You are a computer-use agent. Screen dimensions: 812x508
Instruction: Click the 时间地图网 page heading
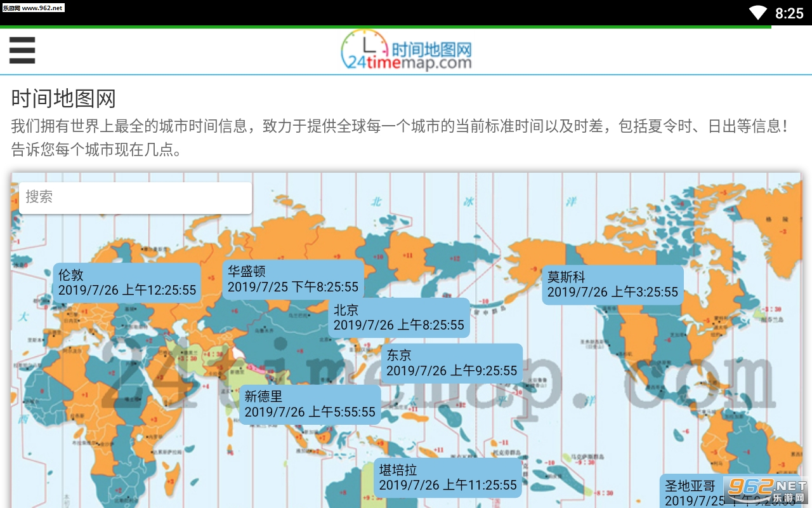pyautogui.click(x=63, y=99)
